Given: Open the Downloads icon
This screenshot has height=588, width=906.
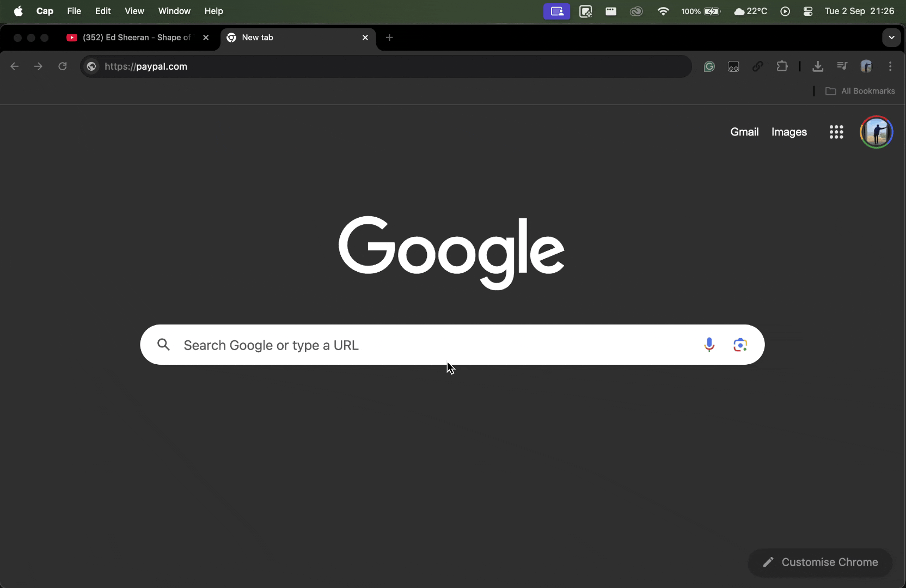Looking at the screenshot, I should coord(818,66).
